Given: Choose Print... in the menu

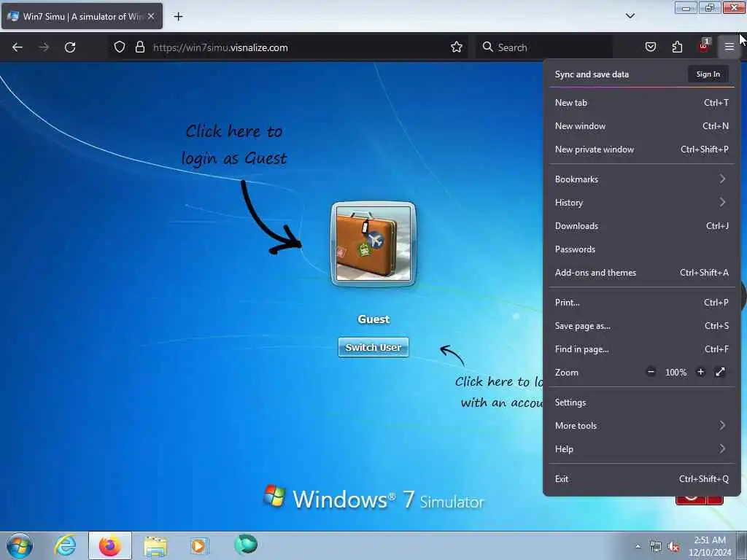Looking at the screenshot, I should [642, 303].
